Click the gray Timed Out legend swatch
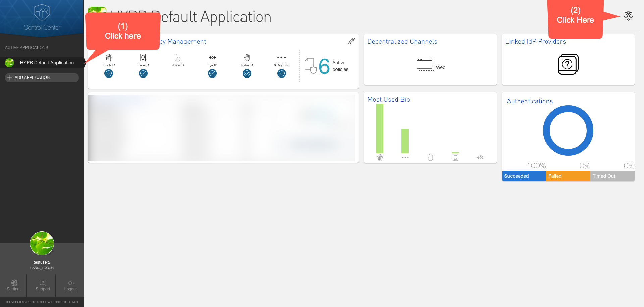The height and width of the screenshot is (307, 644). 612,176
